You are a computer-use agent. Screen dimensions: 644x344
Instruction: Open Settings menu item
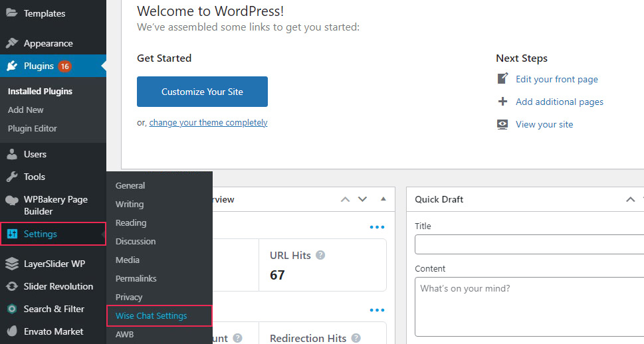pyautogui.click(x=53, y=234)
